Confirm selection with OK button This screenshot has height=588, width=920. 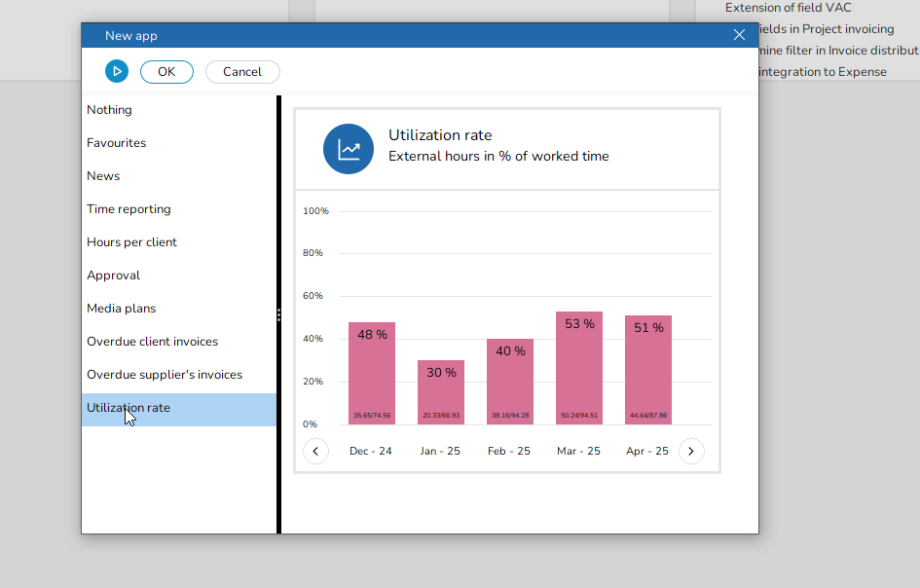tap(166, 71)
